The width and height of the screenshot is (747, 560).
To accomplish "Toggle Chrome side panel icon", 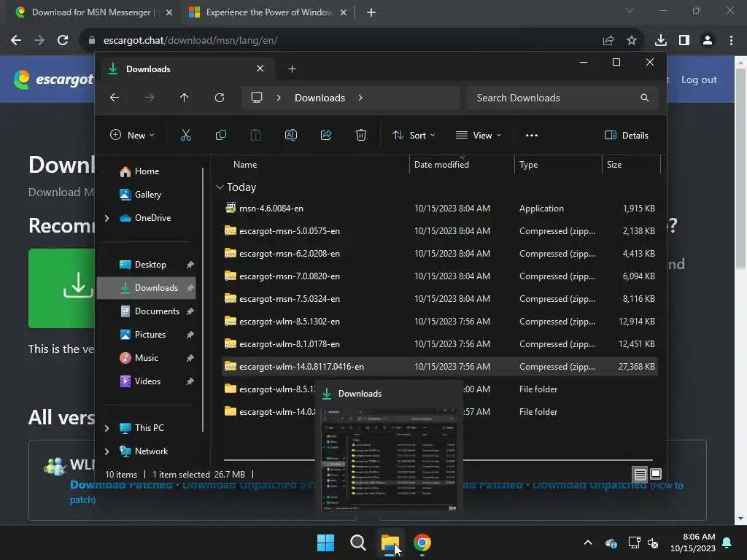I will [684, 41].
